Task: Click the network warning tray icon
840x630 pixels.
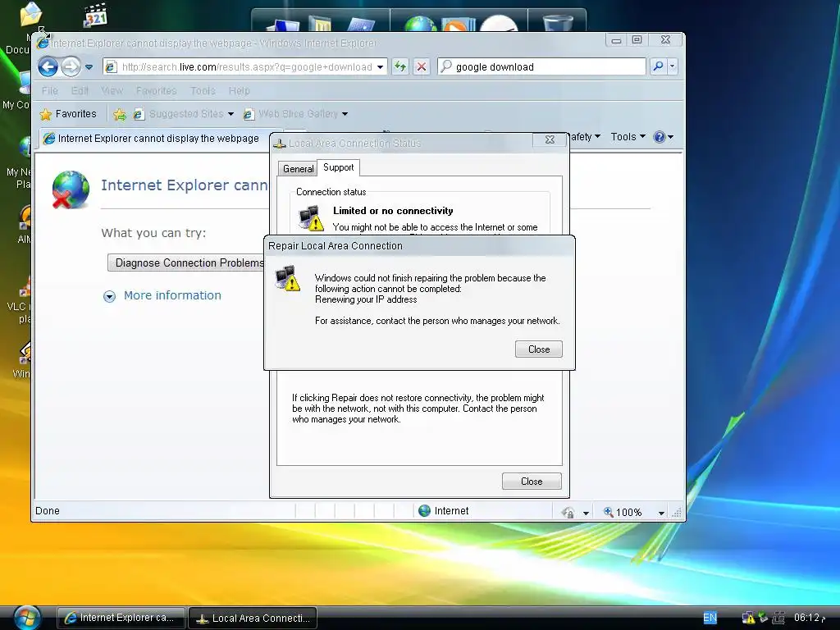Action: (x=748, y=619)
